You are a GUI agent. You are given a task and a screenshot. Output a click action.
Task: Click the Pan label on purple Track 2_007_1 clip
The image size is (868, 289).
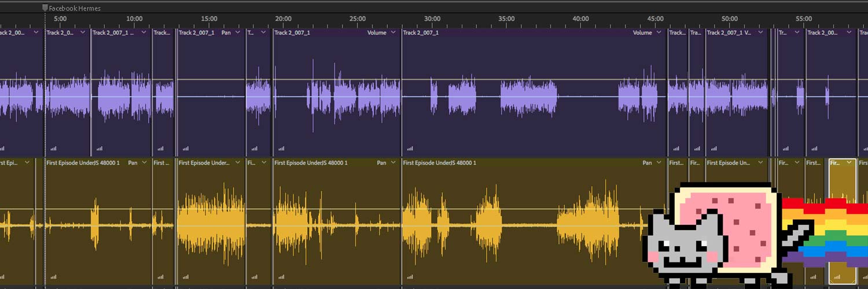(226, 33)
